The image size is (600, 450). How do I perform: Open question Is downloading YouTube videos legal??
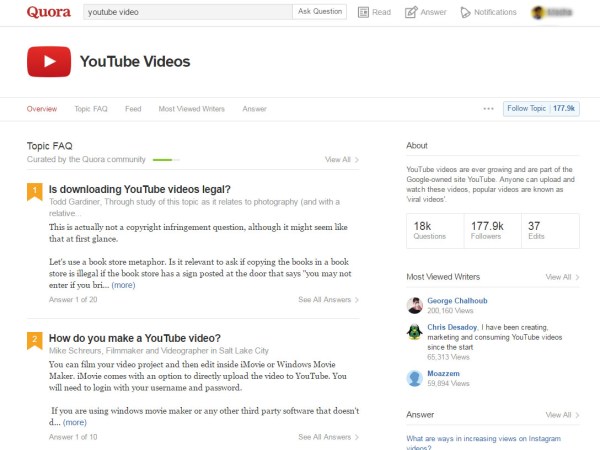pyautogui.click(x=140, y=189)
